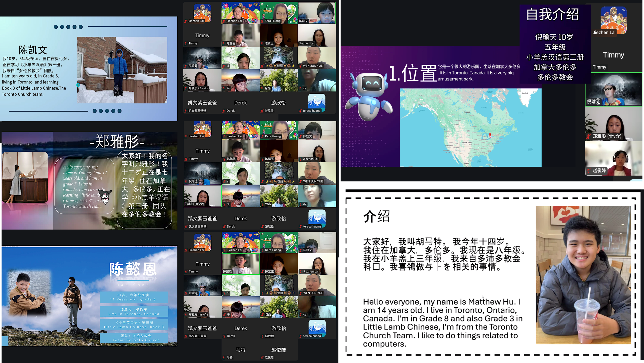Click the 'Hello everyone, my name is Matthew Hu' paragraph
This screenshot has height=363, width=644.
pos(443,322)
